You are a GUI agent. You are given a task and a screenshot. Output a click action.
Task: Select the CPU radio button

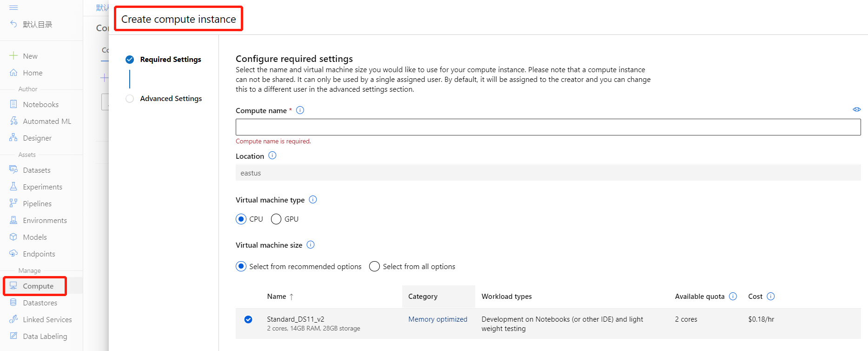pos(241,219)
